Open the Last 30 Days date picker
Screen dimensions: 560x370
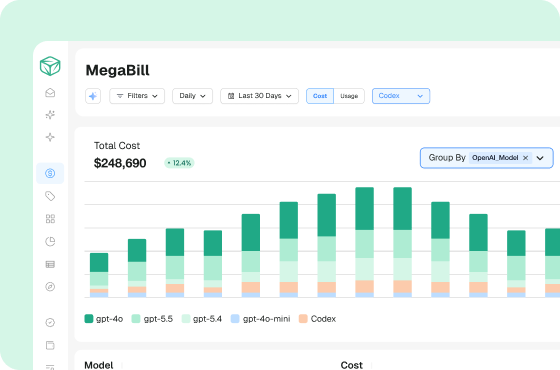(x=259, y=96)
